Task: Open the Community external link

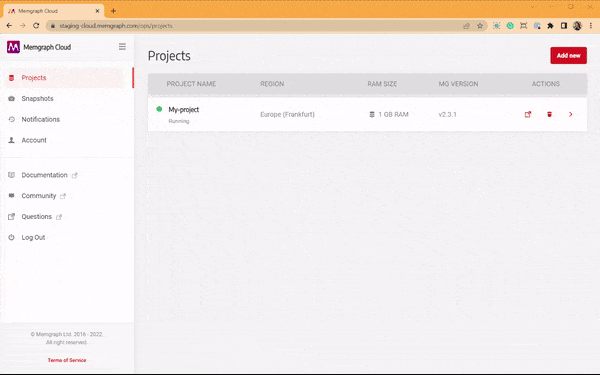Action: [x=39, y=196]
